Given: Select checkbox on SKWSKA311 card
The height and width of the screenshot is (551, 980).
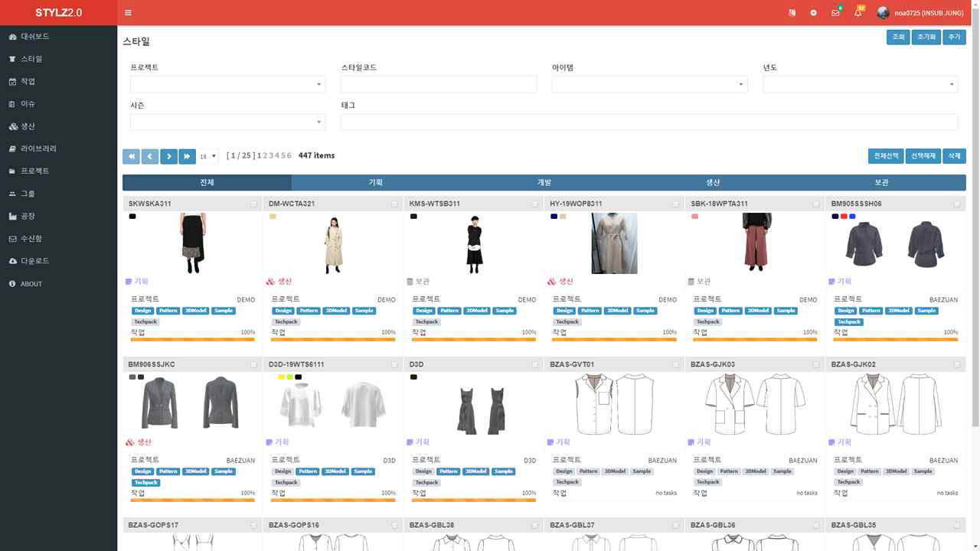Looking at the screenshot, I should (254, 204).
